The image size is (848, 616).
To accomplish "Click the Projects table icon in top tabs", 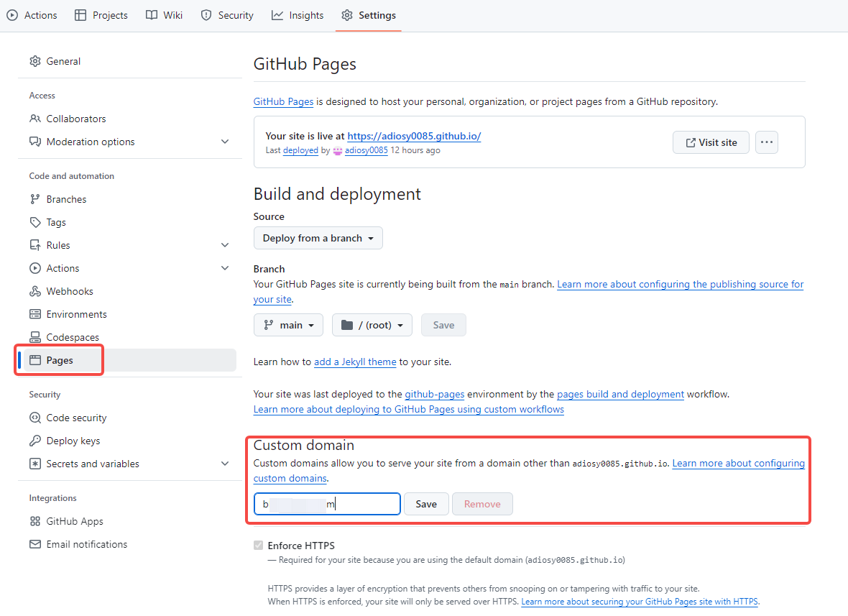I will point(80,15).
